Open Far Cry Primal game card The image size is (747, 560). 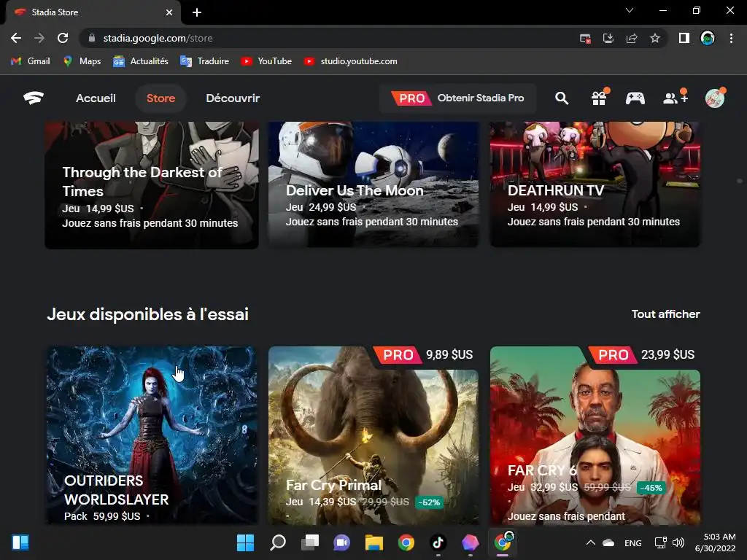373,435
